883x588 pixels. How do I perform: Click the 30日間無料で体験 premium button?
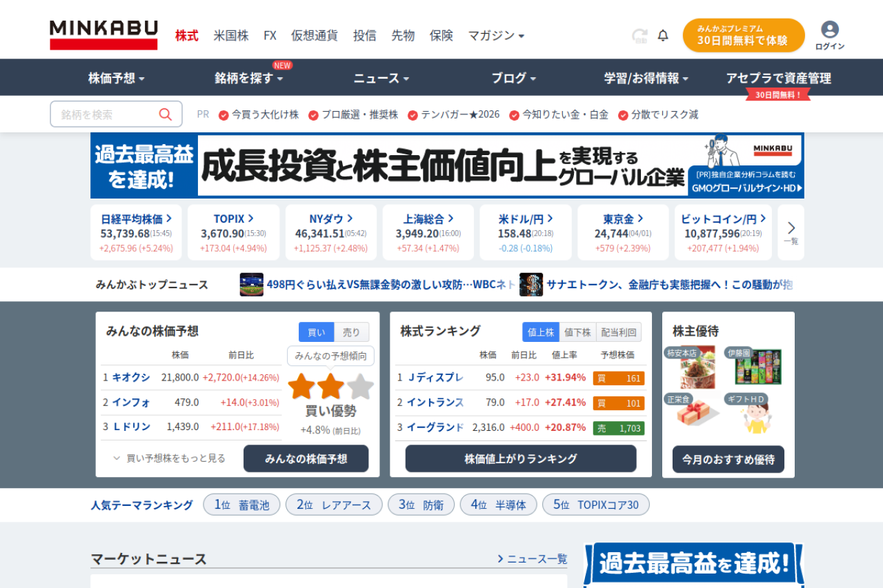(743, 35)
